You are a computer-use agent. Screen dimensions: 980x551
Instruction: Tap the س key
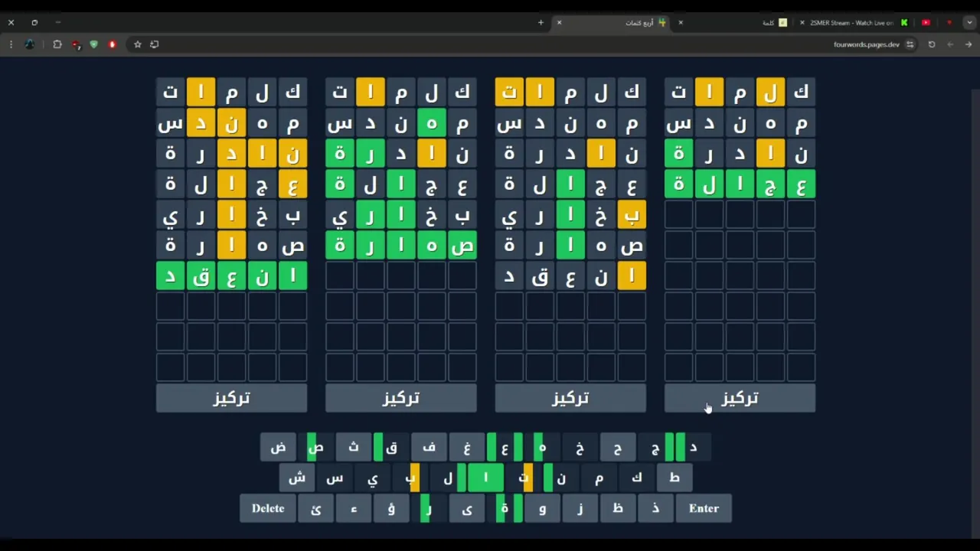tap(335, 478)
